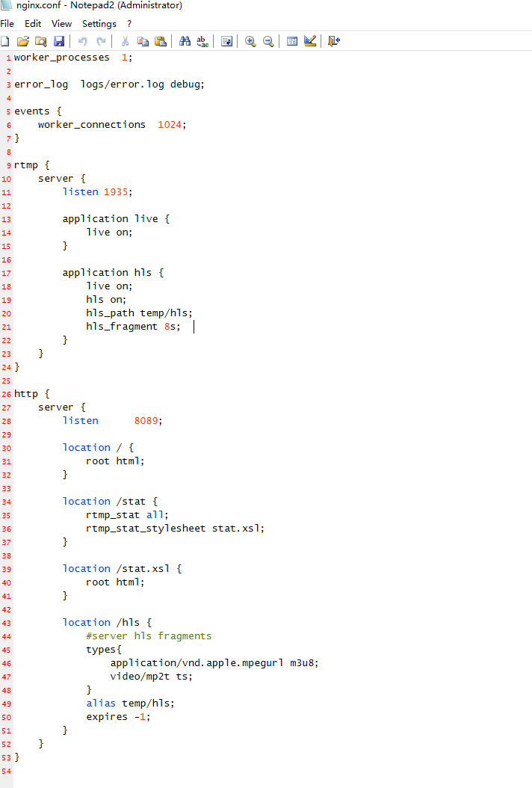
Task: Click 'location /stat.xsl {' on line 39
Action: pyautogui.click(x=122, y=568)
